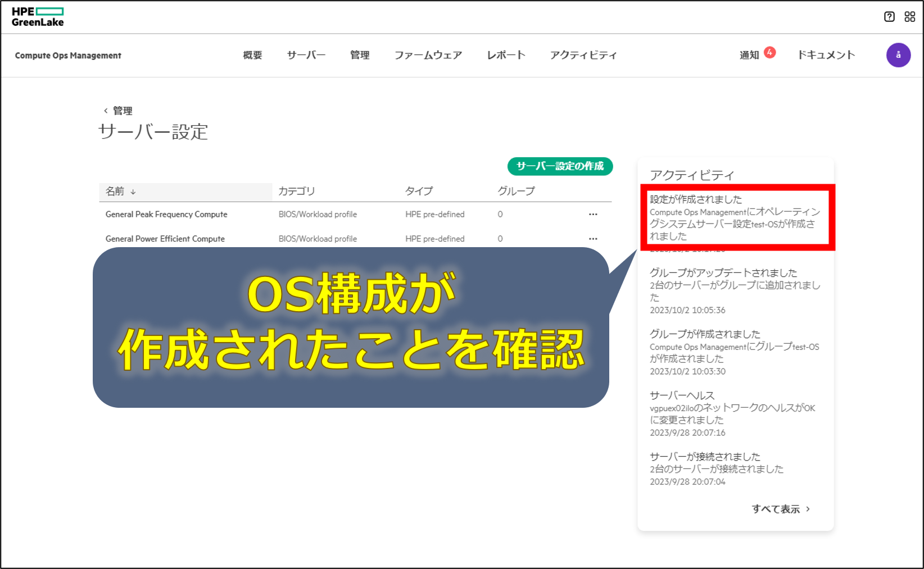924x569 pixels.
Task: Open the 概要 tab
Action: [252, 55]
